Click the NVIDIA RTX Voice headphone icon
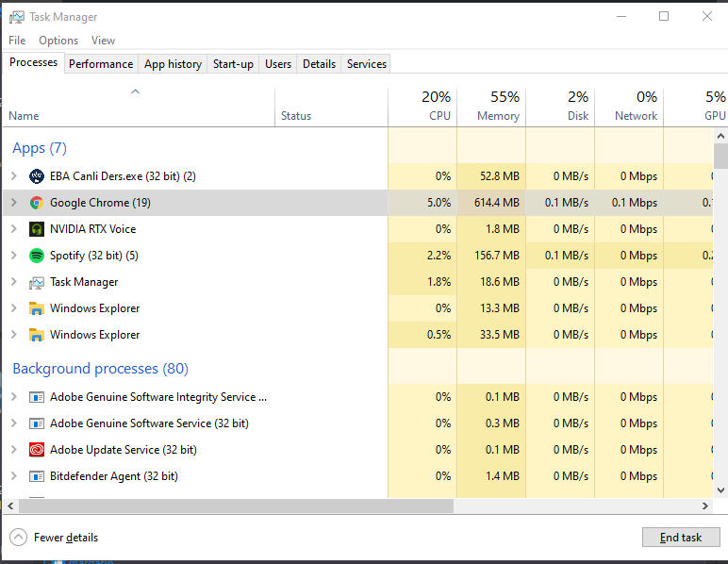 click(37, 229)
